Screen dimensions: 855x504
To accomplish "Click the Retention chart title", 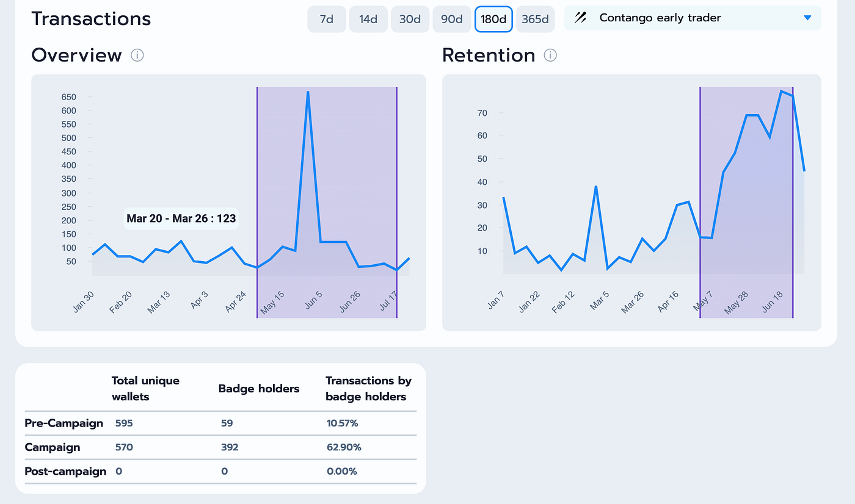I will (489, 55).
